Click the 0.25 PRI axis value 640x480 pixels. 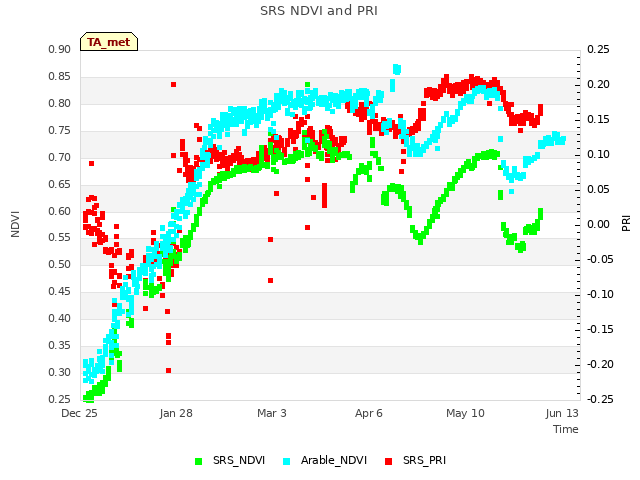598,49
